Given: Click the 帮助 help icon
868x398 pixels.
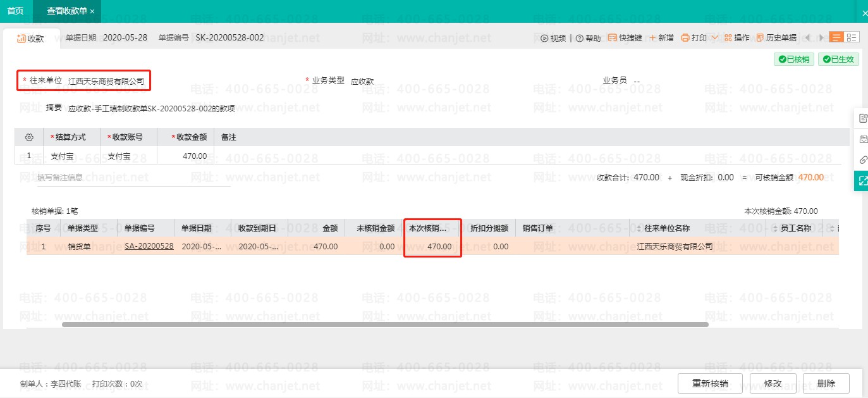Looking at the screenshot, I should (580, 38).
